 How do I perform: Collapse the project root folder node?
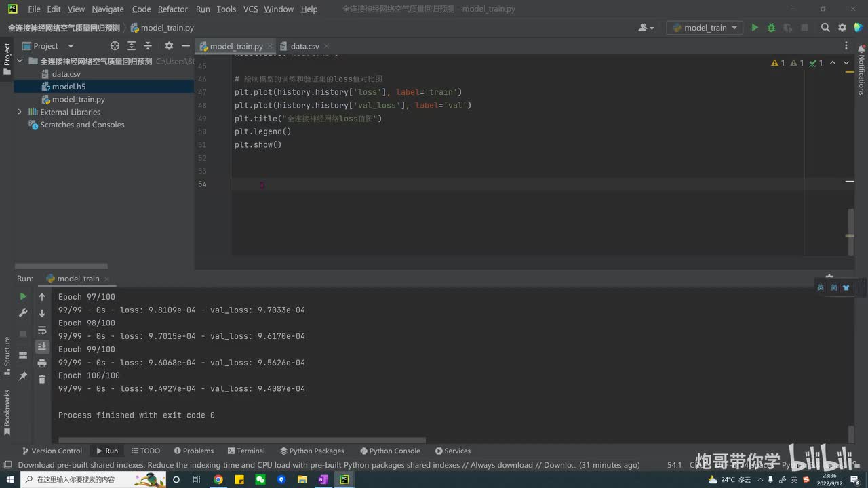point(20,61)
